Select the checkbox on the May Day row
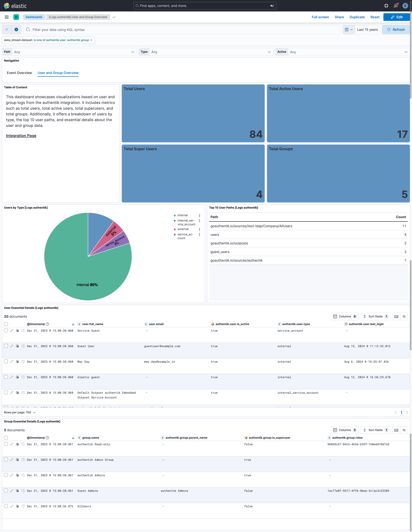This screenshot has width=412, height=532. coord(6,361)
